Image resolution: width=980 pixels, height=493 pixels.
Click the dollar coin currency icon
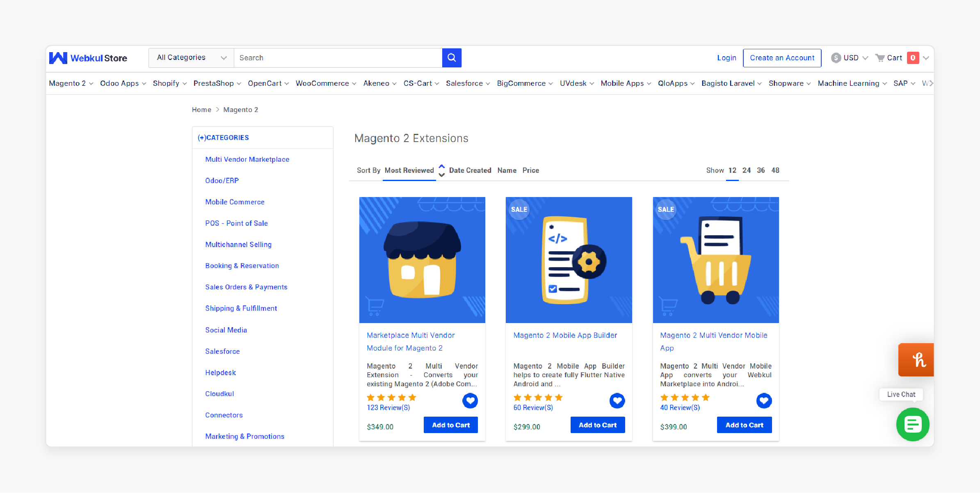(x=836, y=57)
